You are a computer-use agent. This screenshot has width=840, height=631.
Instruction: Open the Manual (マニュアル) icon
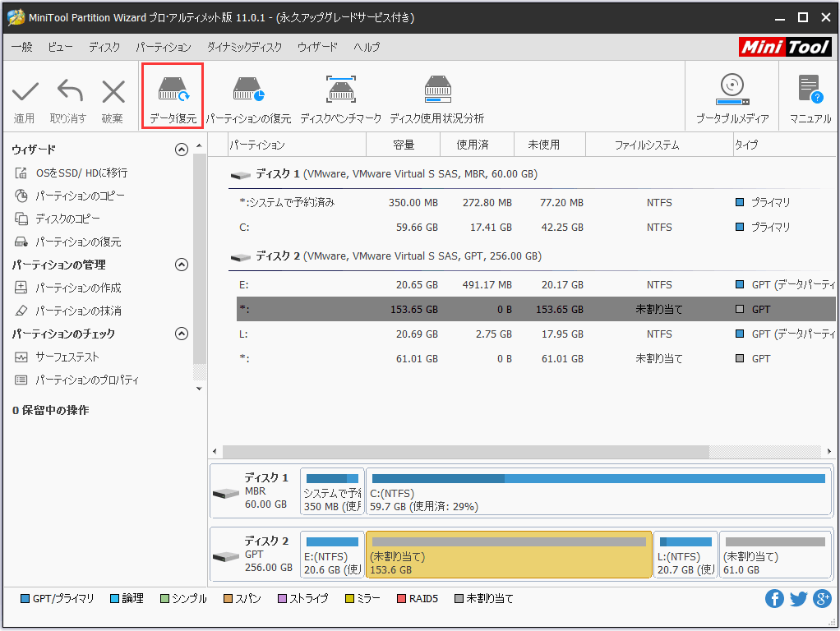(x=810, y=89)
